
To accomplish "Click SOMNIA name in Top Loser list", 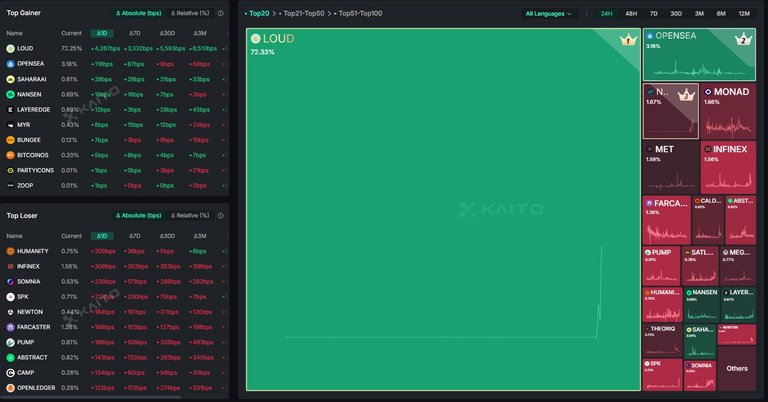I will coord(28,282).
